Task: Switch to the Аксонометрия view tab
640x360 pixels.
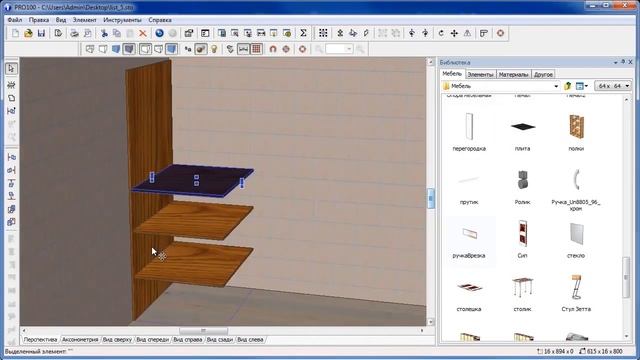Action: (x=80, y=340)
